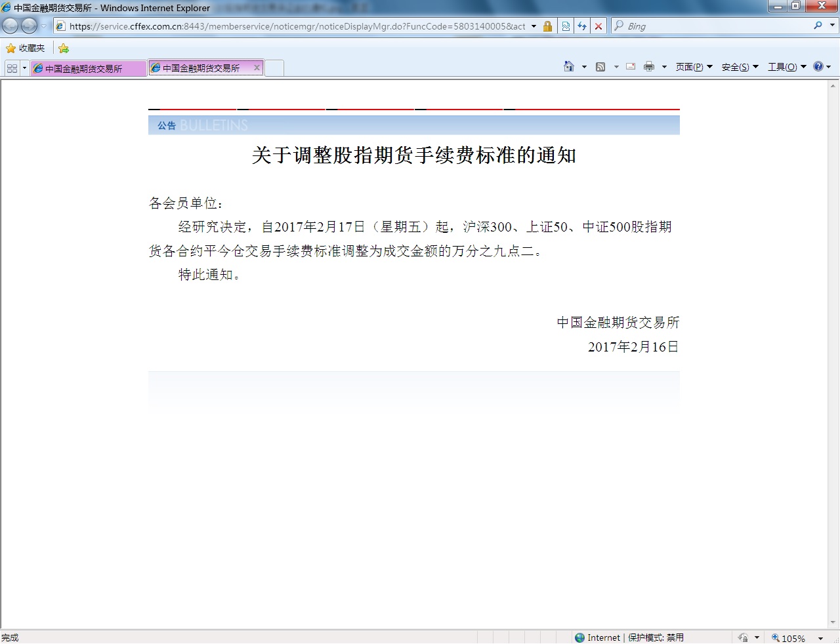Open the Help question mark menu
Screen dimensions: 840x644
click(822, 67)
